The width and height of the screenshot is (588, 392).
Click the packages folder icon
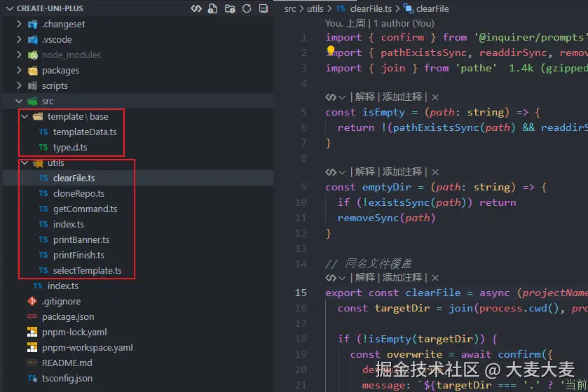pos(33,71)
